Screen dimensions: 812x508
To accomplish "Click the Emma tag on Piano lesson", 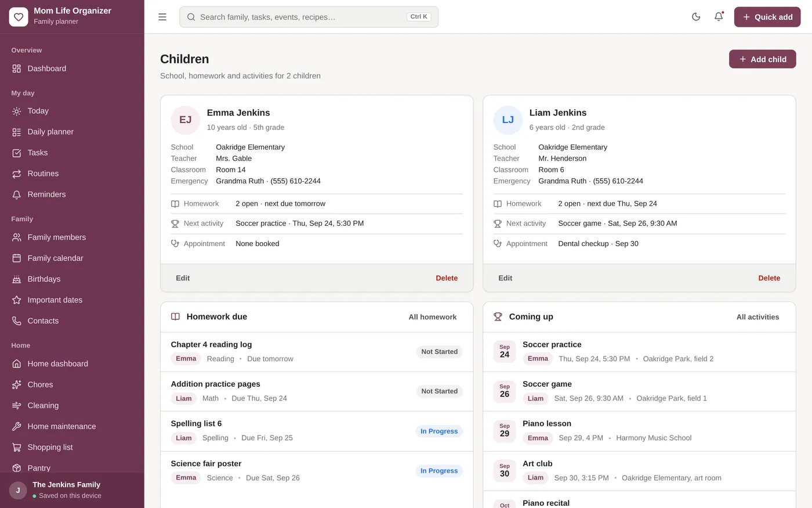I will [x=538, y=438].
